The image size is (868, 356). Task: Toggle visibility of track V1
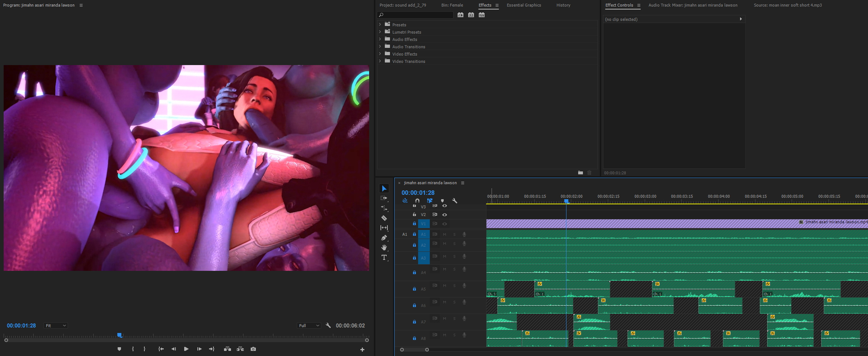445,224
